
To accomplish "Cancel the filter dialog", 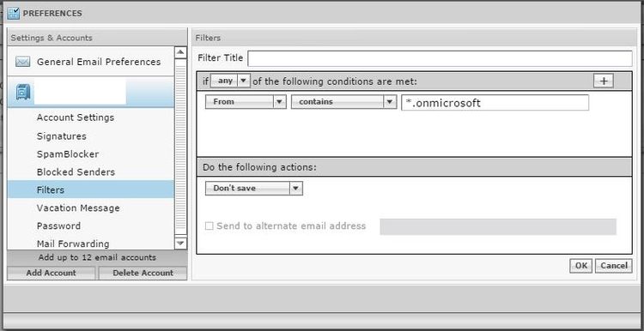I will (x=614, y=266).
